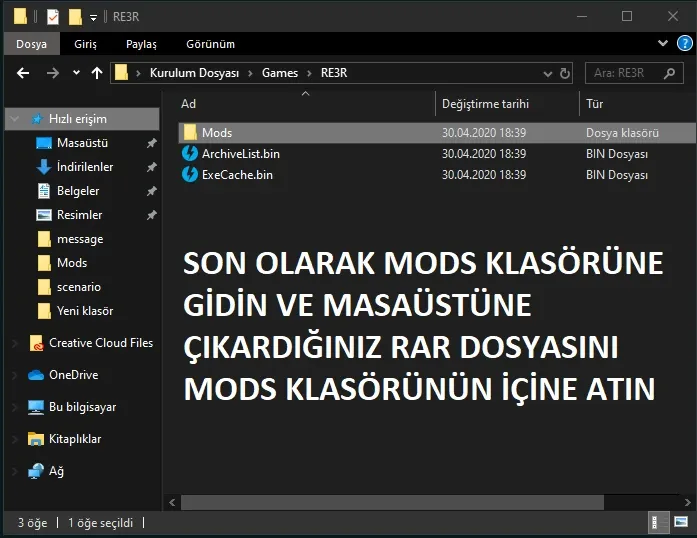Image resolution: width=697 pixels, height=538 pixels.
Task: Switch to the Görünüm ribbon tab
Action: (210, 44)
